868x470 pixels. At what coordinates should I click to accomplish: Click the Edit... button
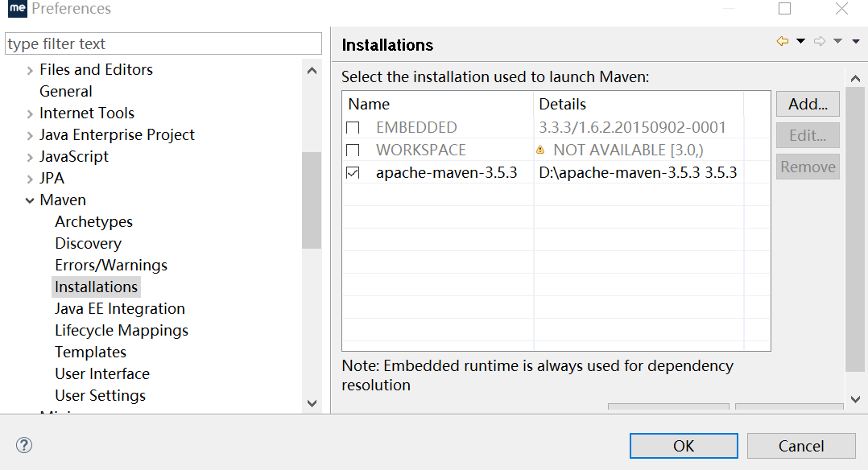point(808,136)
